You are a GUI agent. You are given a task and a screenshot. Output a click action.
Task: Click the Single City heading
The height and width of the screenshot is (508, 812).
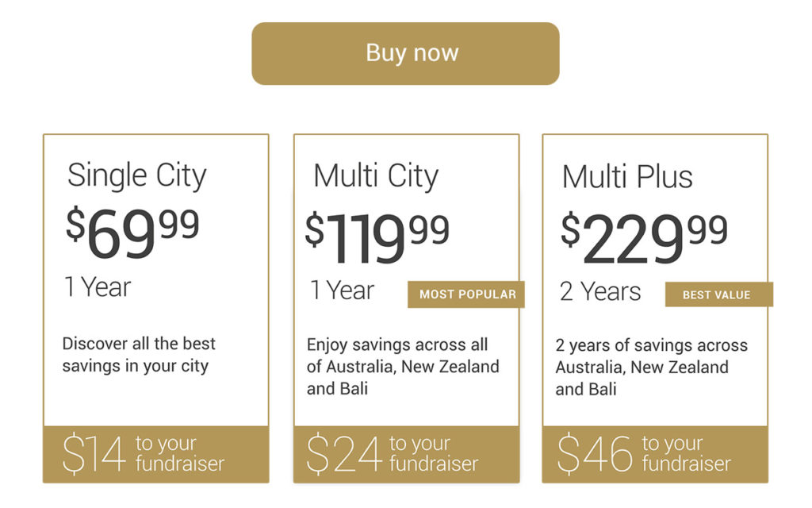pos(136,175)
